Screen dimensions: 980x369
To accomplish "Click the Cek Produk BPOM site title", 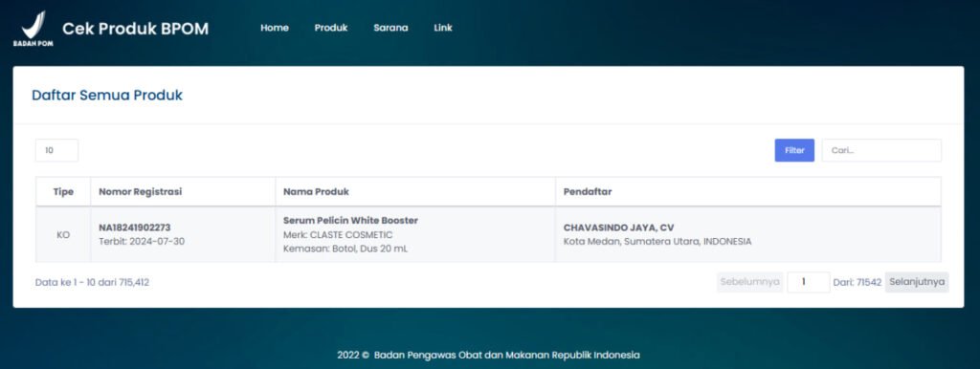I will 135,29.
